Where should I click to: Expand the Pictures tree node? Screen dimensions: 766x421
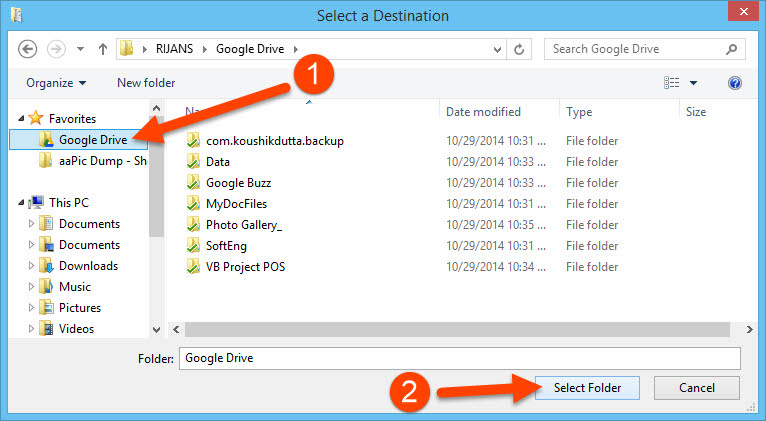click(x=31, y=308)
